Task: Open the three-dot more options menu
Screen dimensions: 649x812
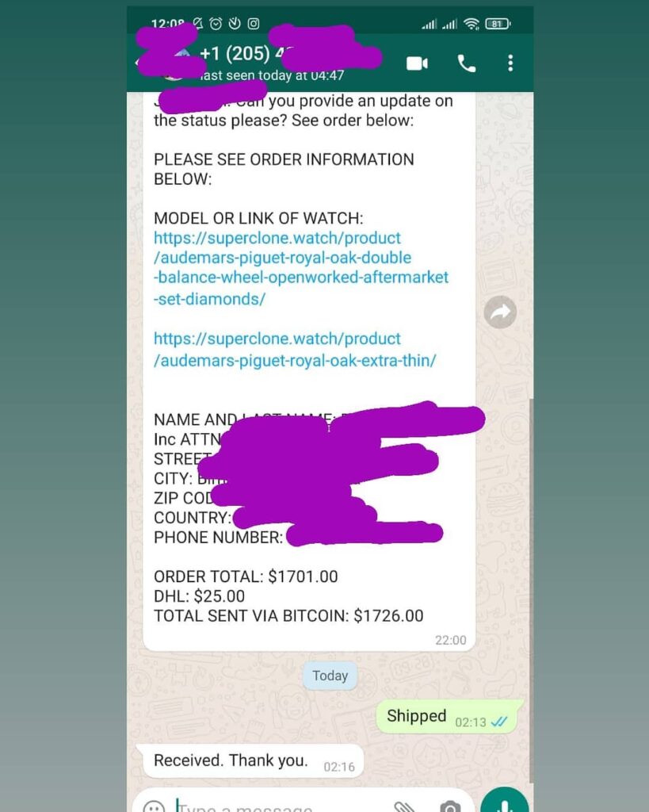Action: 510,63
